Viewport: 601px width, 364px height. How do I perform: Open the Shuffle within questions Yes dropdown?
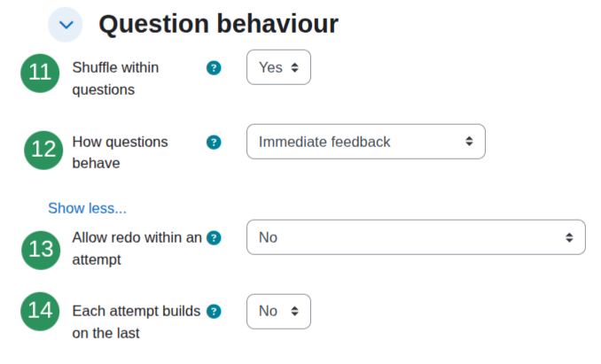(x=278, y=67)
